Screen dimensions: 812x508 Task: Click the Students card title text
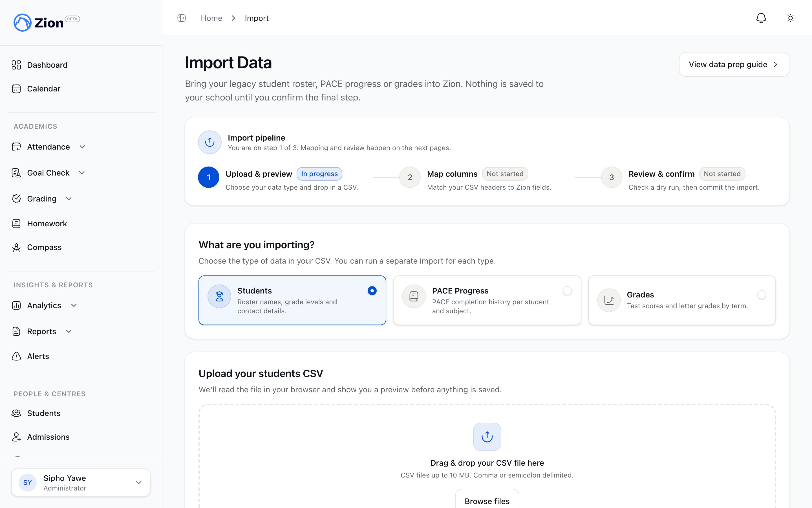tap(255, 291)
